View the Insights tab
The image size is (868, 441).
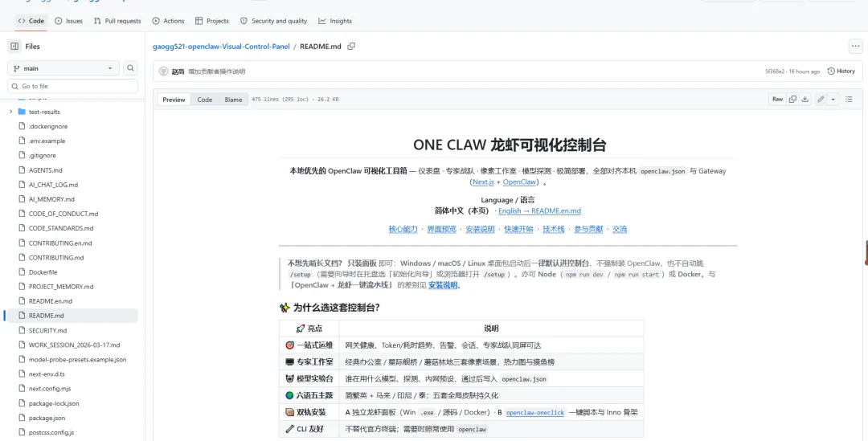(x=335, y=21)
